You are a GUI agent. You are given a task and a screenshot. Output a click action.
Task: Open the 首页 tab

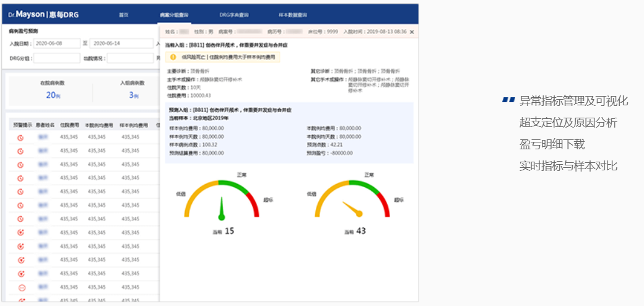pyautogui.click(x=124, y=15)
